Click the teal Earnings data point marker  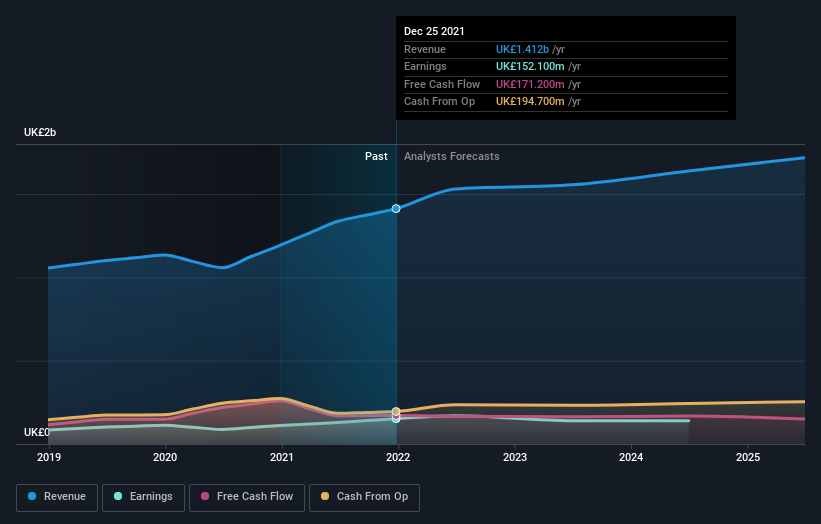click(396, 419)
